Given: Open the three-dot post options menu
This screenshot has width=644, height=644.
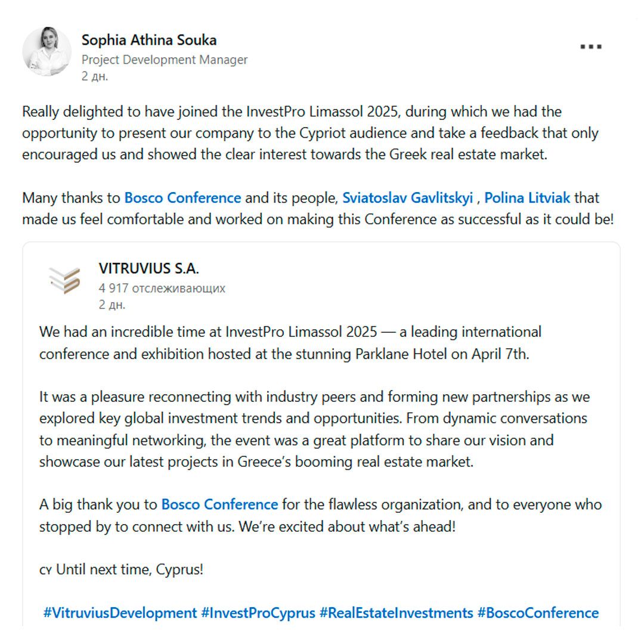Looking at the screenshot, I should point(590,47).
